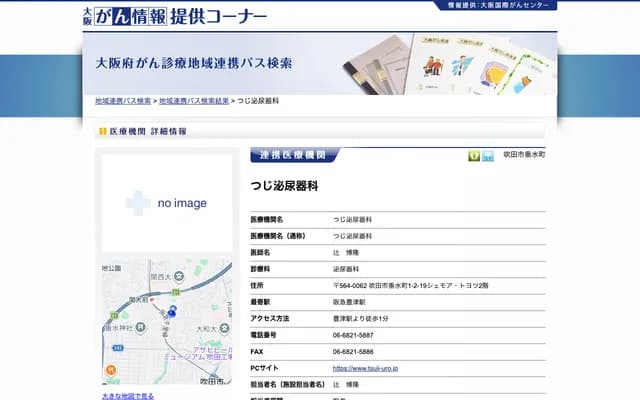The width and height of the screenshot is (640, 400).
Task: Select the 連携医療機関 tab header
Action: [x=294, y=155]
